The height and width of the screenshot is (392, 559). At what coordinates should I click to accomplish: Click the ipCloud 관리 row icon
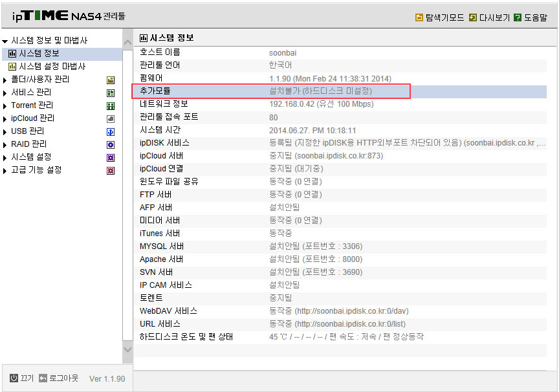[x=111, y=119]
